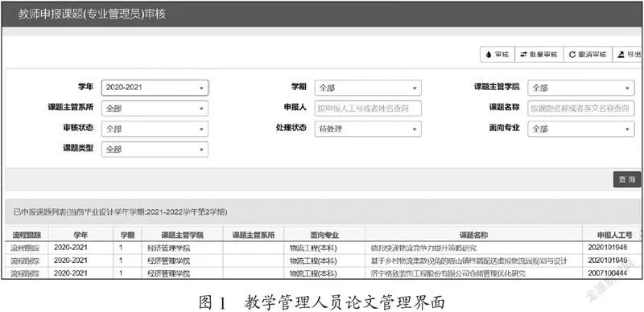
Task: Sort by 学年 column header
Action: 80,236
